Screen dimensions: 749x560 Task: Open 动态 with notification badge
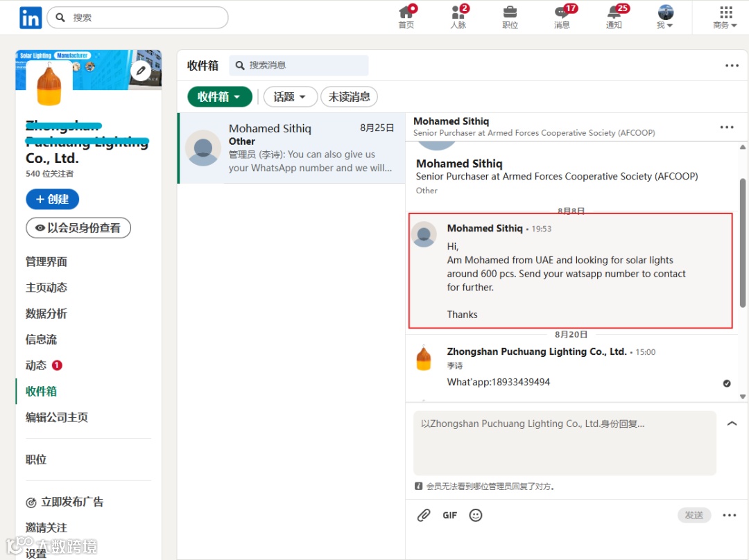pyautogui.click(x=44, y=365)
